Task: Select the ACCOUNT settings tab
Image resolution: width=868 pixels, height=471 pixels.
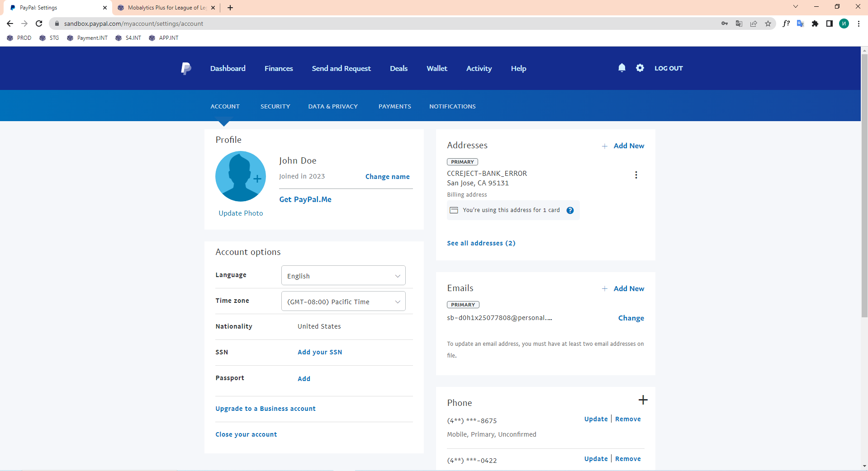Action: tap(225, 106)
